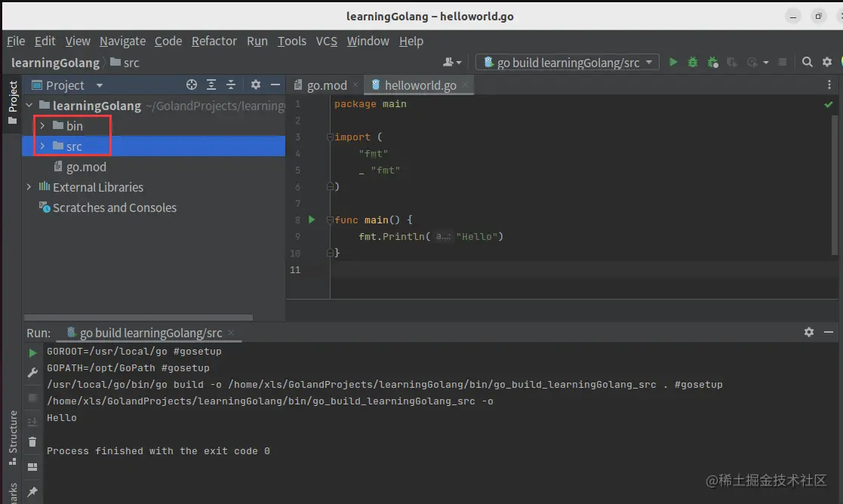Select Scratches and Consoles item
The width and height of the screenshot is (843, 504).
point(107,207)
